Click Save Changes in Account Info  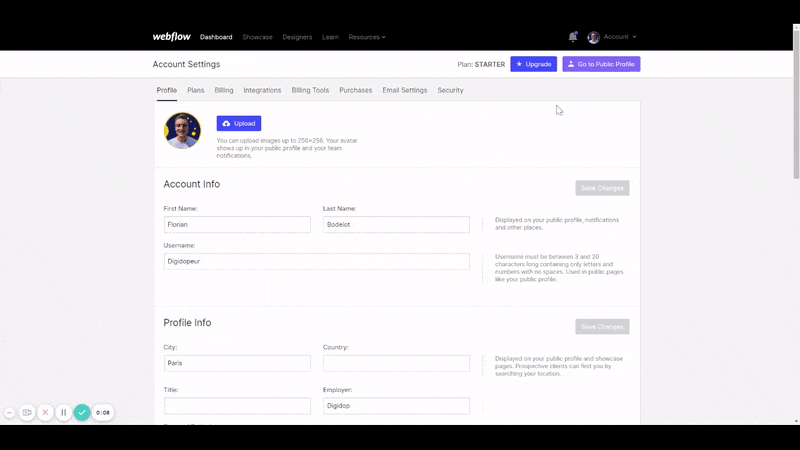[602, 188]
